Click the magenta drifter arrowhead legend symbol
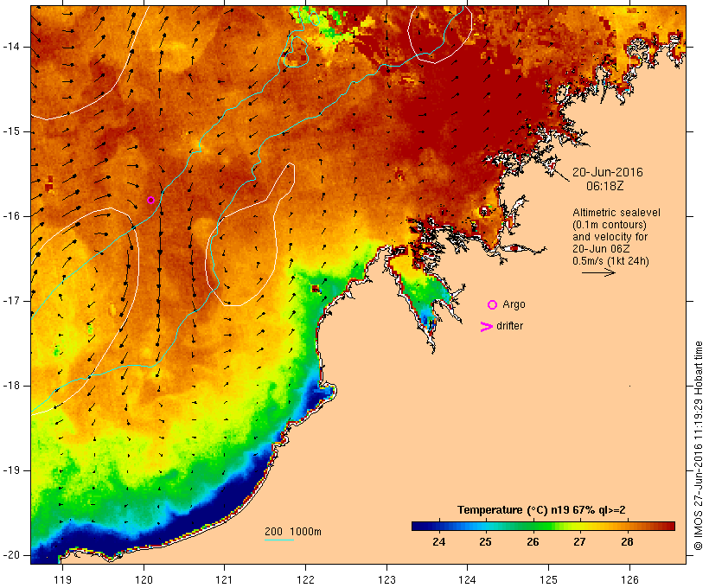The image size is (709, 588). coord(487,327)
